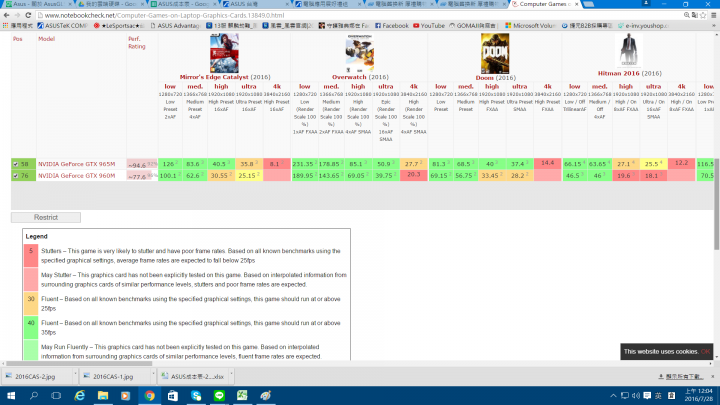720x405 pixels.
Task: Launch Internet Explorer from taskbar
Action: (79, 395)
